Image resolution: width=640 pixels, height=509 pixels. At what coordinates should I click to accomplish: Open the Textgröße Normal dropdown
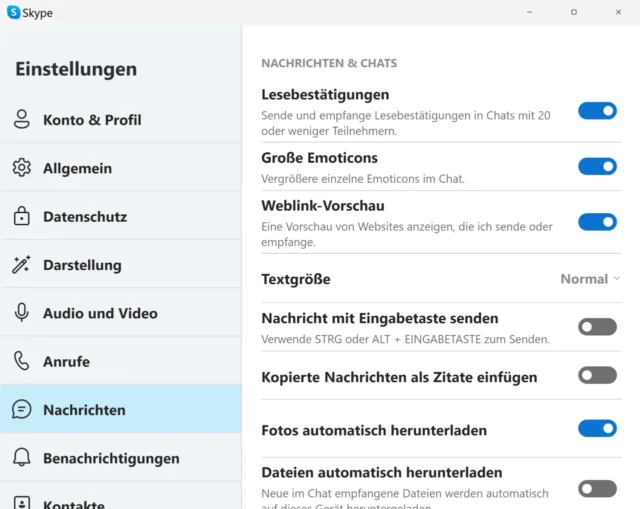tap(590, 279)
